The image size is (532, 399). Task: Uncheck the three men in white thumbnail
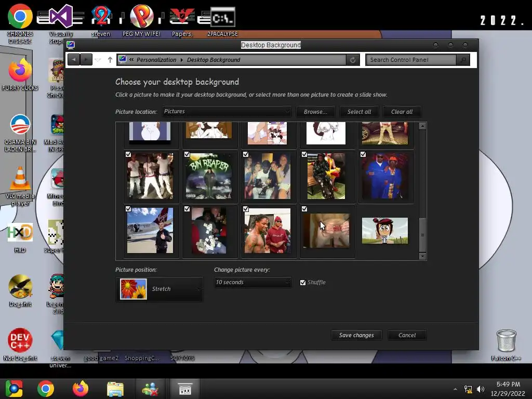(x=128, y=154)
